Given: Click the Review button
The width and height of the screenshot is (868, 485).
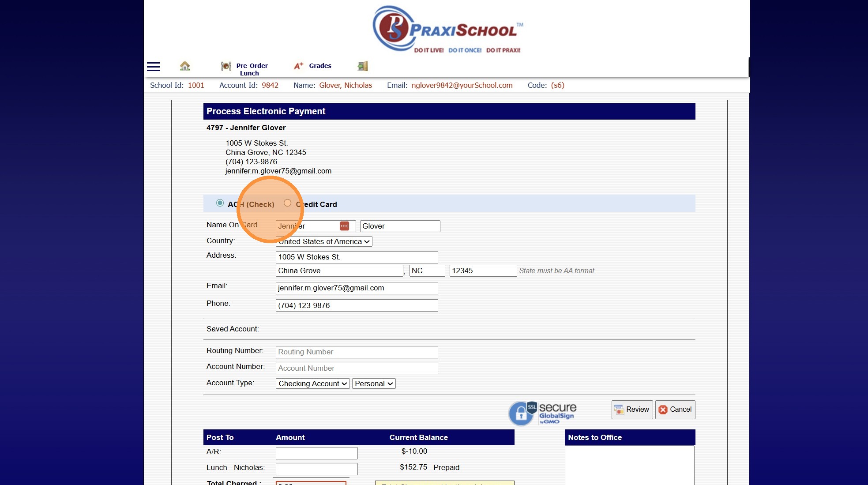Looking at the screenshot, I should [632, 410].
